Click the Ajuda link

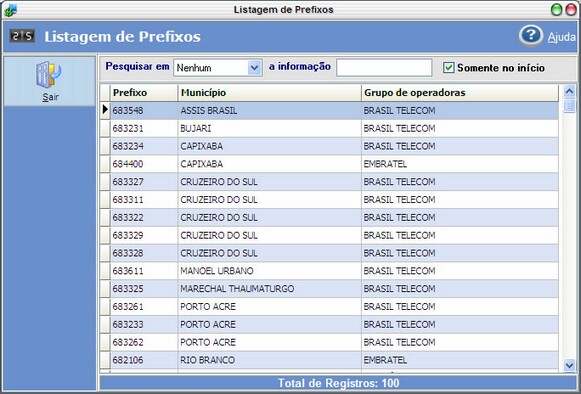pos(561,37)
